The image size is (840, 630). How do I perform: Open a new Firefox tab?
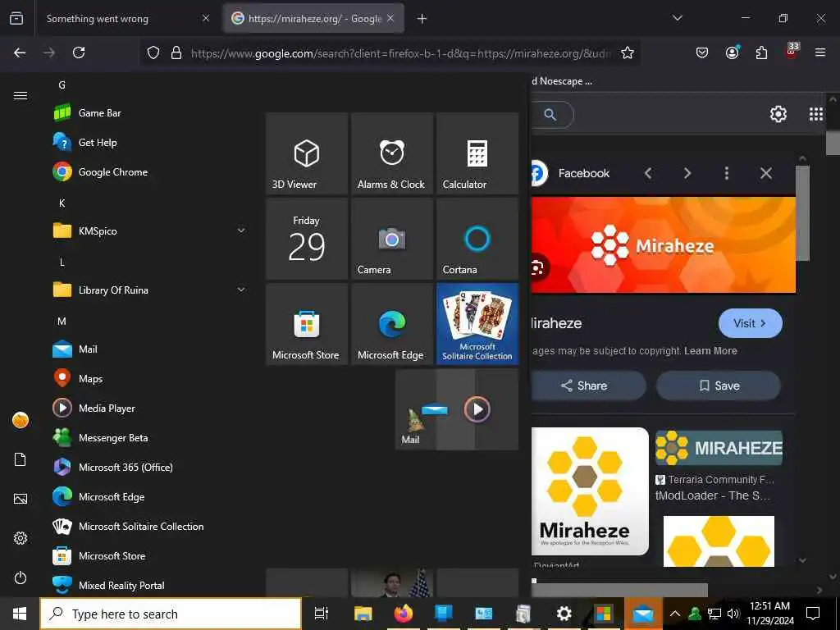click(422, 19)
